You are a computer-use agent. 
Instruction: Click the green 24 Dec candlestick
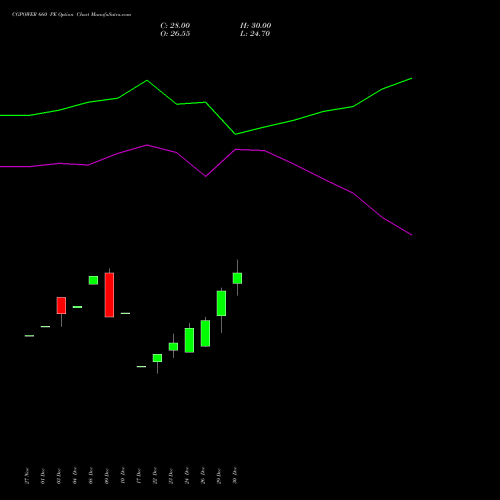pos(189,340)
